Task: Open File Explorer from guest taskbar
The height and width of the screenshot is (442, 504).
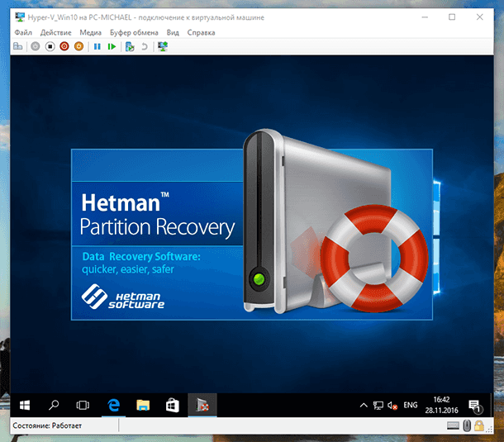Action: click(143, 405)
